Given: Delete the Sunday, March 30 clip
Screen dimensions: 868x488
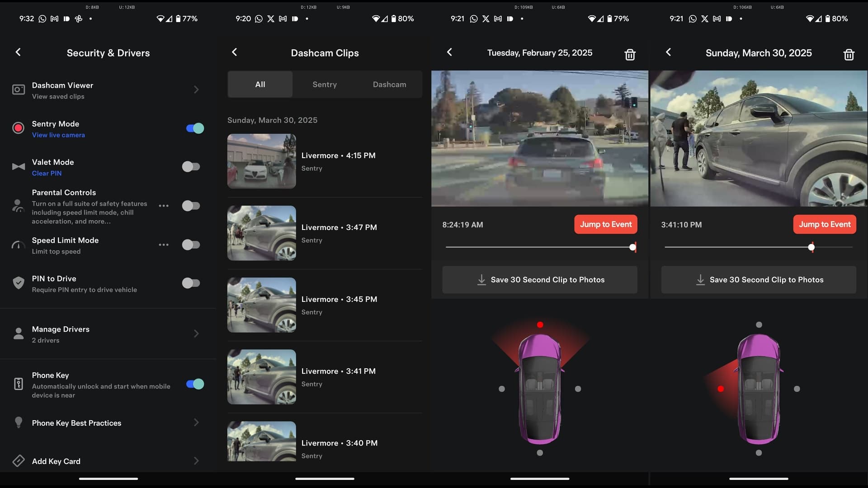Looking at the screenshot, I should [849, 55].
